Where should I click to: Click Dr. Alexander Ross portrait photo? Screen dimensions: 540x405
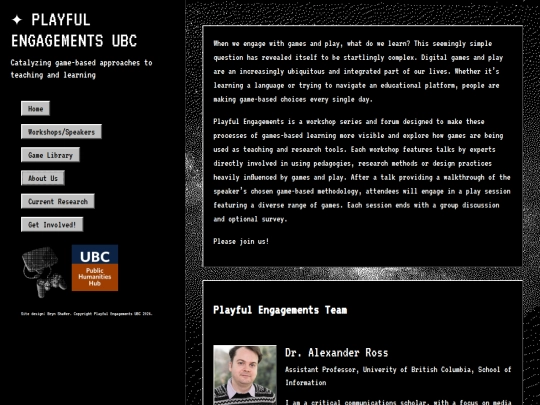245,375
